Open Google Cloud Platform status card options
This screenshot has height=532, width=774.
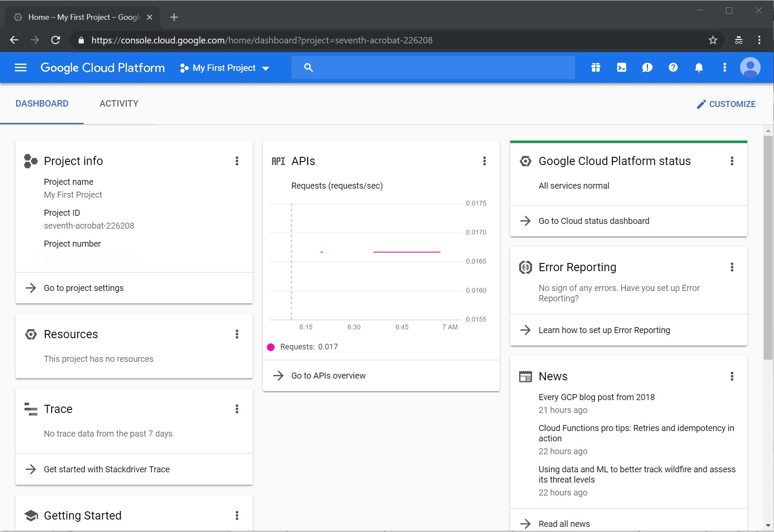click(732, 161)
